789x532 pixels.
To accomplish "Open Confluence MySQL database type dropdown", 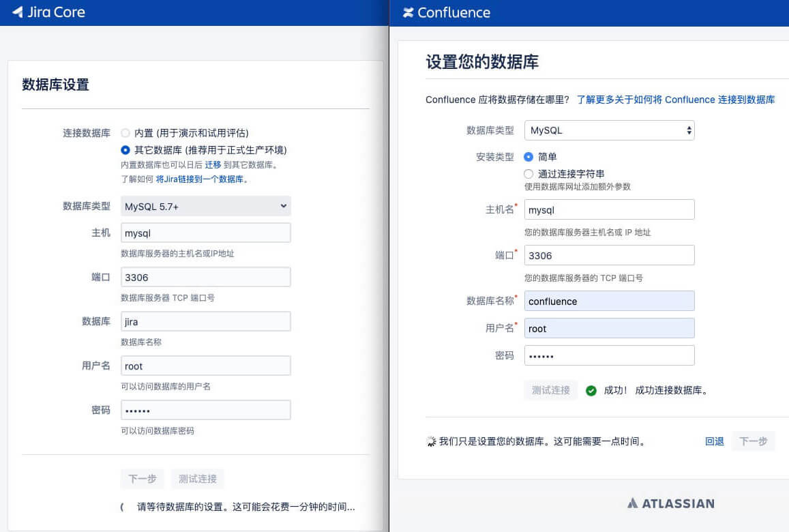I will 610,130.
